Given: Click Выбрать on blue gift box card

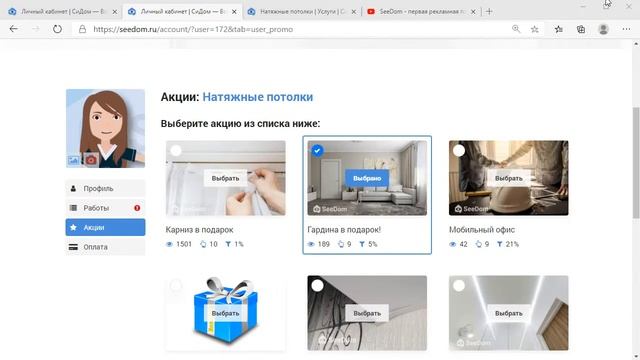Looking at the screenshot, I should [x=225, y=313].
